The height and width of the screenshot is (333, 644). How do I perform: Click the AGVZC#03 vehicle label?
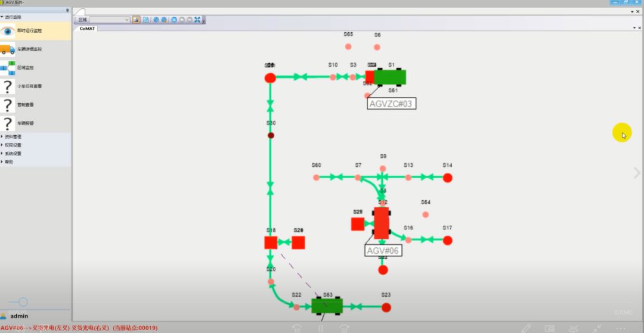[x=391, y=104]
